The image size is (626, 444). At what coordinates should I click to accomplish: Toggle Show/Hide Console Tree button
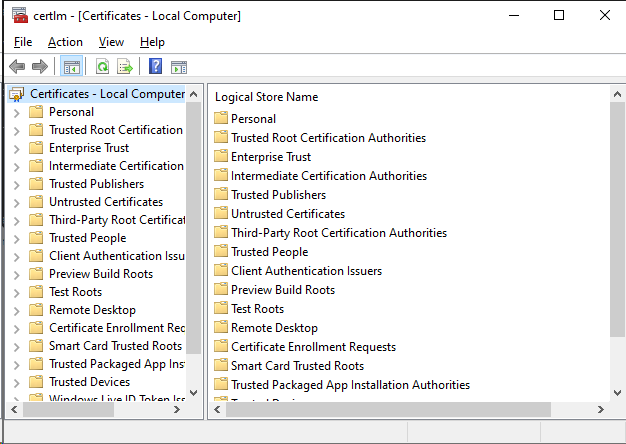click(x=71, y=67)
